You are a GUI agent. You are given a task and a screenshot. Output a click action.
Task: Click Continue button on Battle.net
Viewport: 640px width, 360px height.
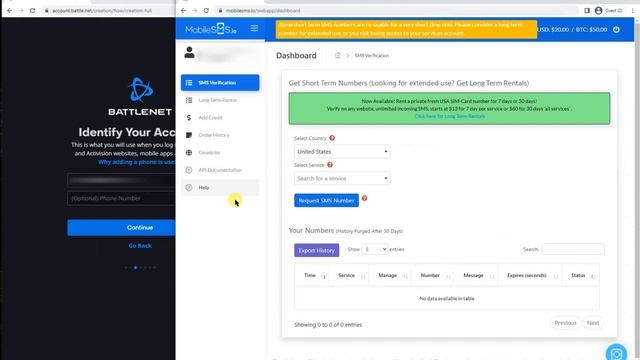click(121, 227)
